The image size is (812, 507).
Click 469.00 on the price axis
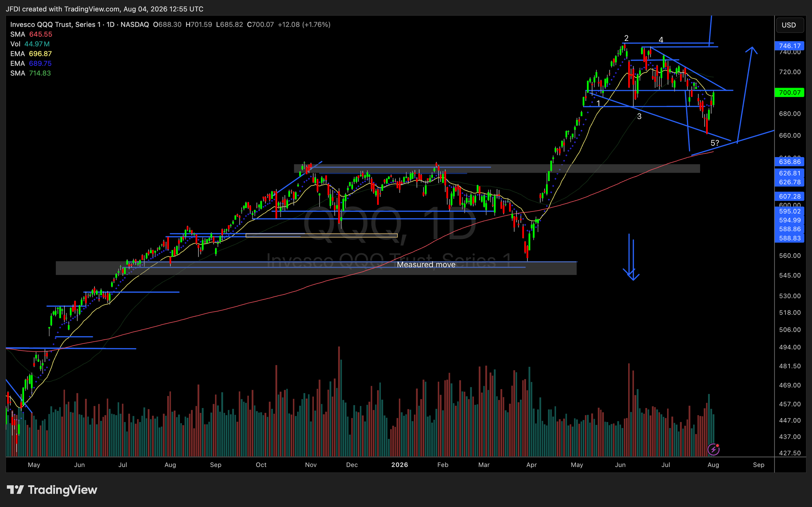[x=790, y=385]
